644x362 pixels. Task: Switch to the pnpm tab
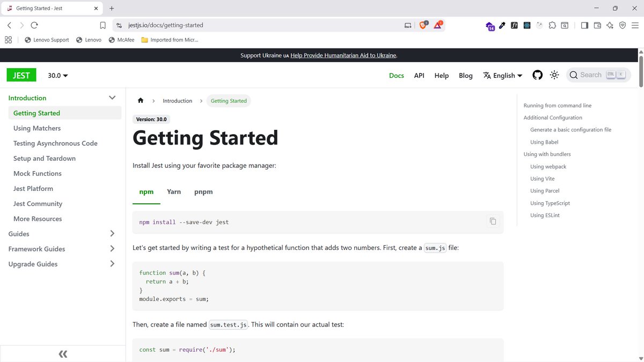point(203,191)
